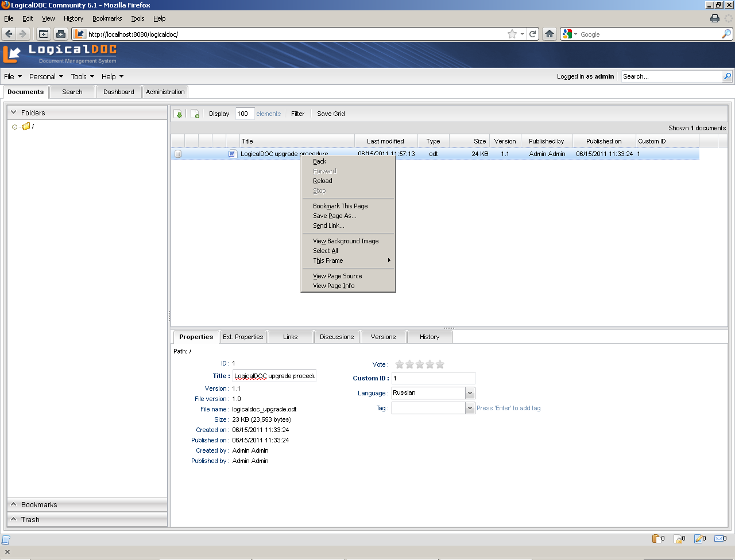Click the Title input field
Screen dimensions: 735x560
(274, 376)
